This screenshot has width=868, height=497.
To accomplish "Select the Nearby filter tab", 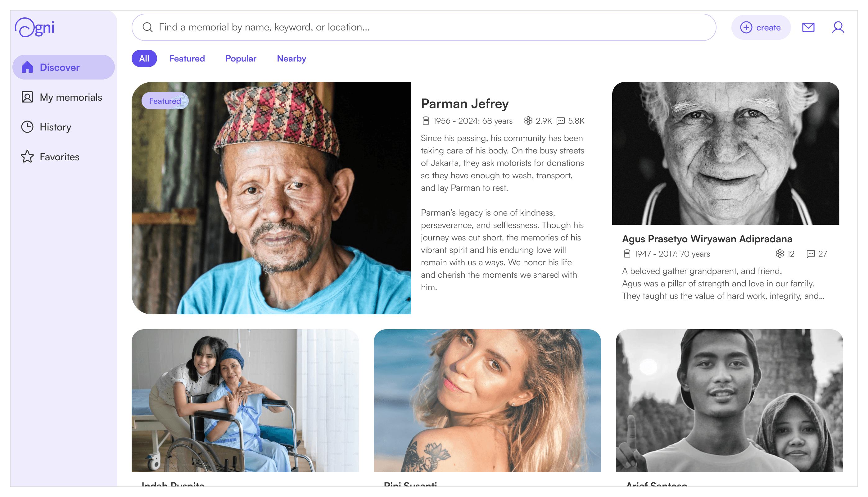I will [x=291, y=58].
